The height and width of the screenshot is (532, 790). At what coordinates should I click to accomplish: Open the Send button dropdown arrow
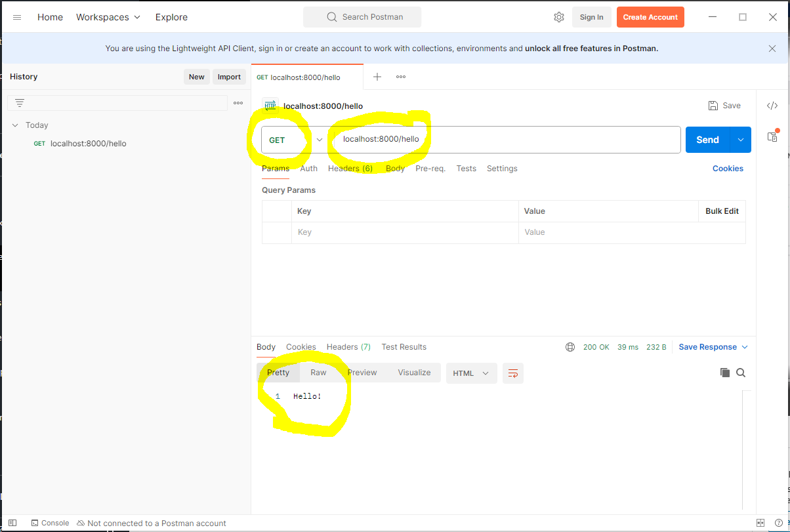point(741,140)
